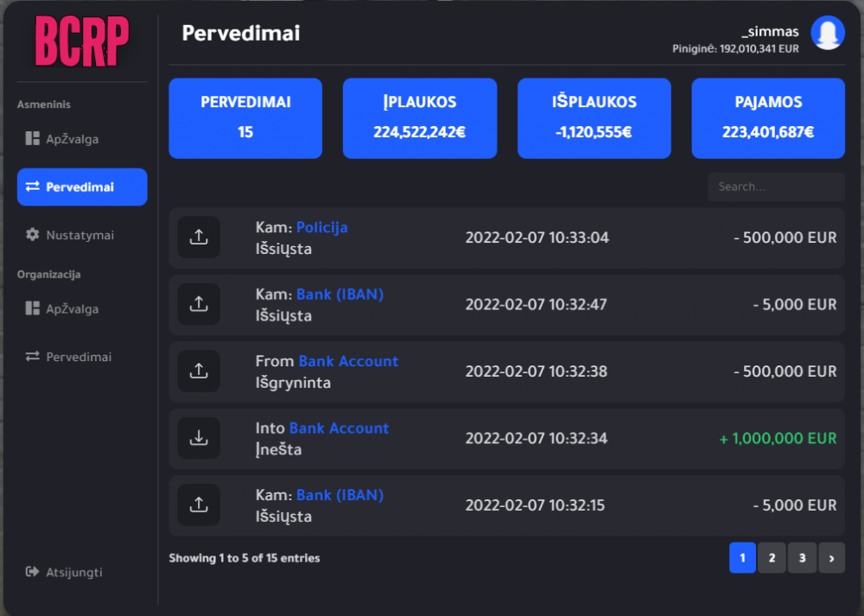Click upload icon on the 10:32:15 Bank transfer

(x=199, y=505)
